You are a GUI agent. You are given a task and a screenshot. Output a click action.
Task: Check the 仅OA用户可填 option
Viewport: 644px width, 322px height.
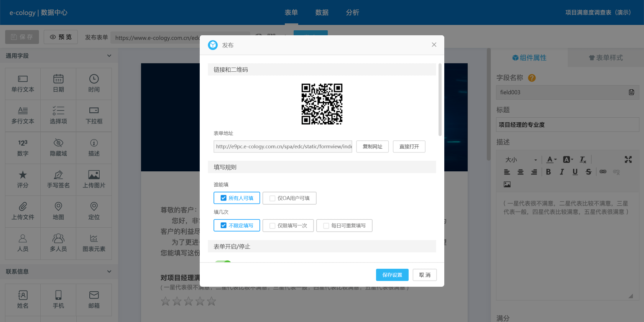(x=289, y=198)
